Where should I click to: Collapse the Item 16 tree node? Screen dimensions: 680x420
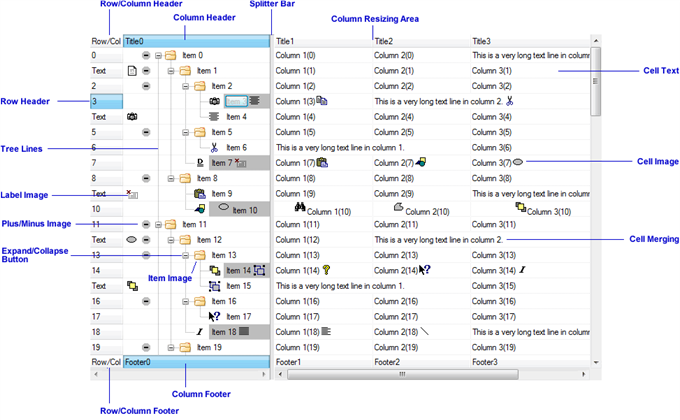[x=186, y=302]
